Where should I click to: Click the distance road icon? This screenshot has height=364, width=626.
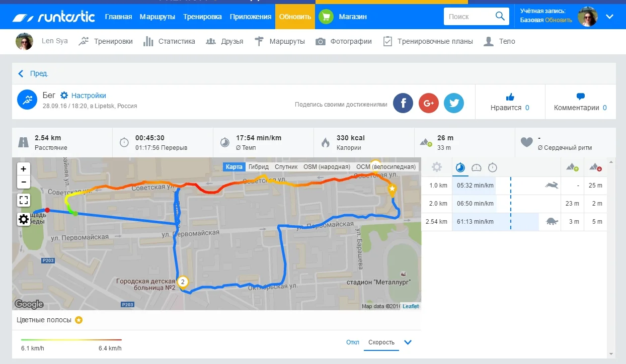pyautogui.click(x=23, y=142)
